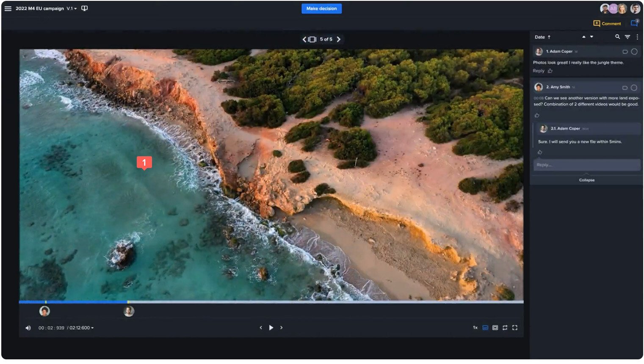Open the video duration dropdown
The height and width of the screenshot is (364, 644).
click(x=92, y=327)
